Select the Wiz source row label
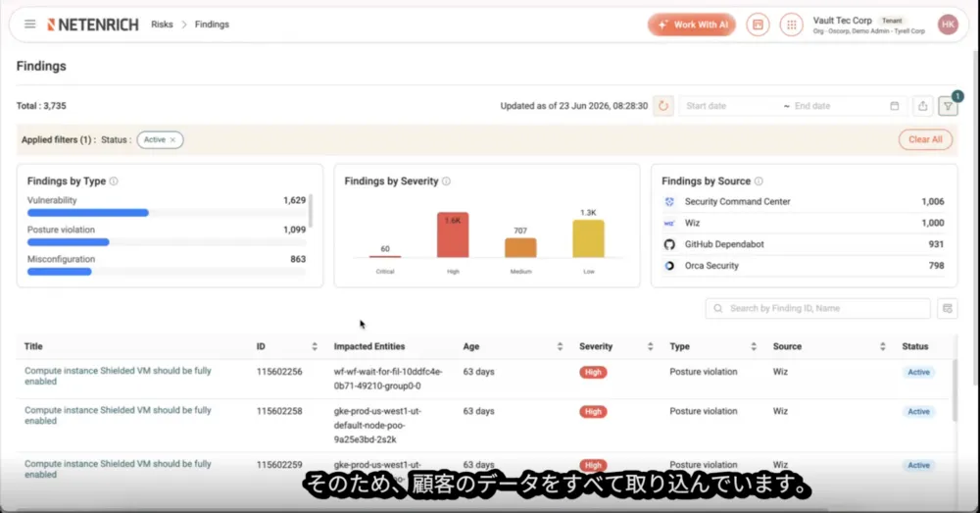This screenshot has width=980, height=513. click(692, 223)
